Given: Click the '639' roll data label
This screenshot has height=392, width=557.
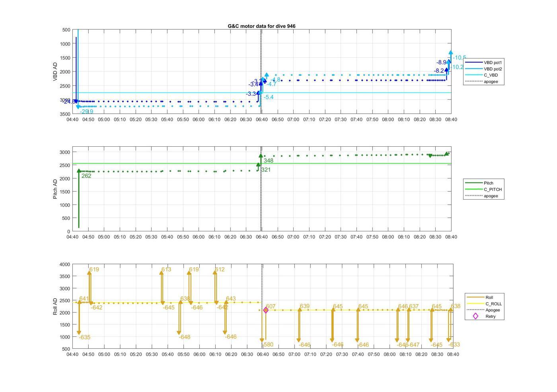Looking at the screenshot, I should [x=304, y=306].
